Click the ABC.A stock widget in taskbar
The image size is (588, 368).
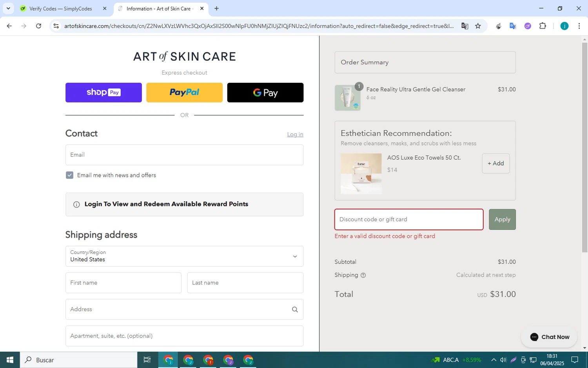coord(456,360)
